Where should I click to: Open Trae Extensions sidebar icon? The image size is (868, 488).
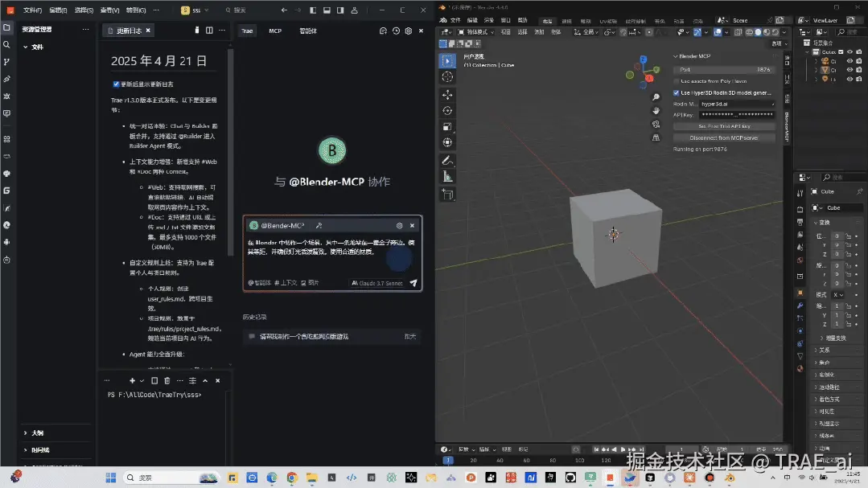(6, 139)
